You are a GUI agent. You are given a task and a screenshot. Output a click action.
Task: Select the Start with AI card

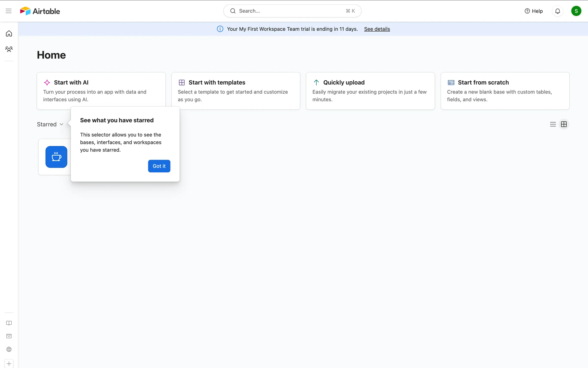coord(101,90)
